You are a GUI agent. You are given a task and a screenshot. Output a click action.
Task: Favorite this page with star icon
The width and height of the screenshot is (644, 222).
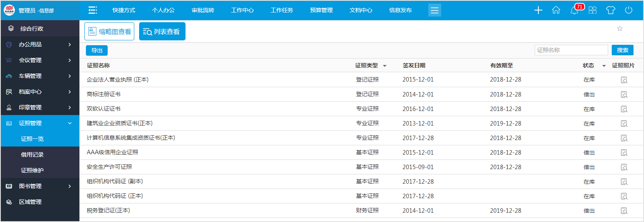point(620,28)
